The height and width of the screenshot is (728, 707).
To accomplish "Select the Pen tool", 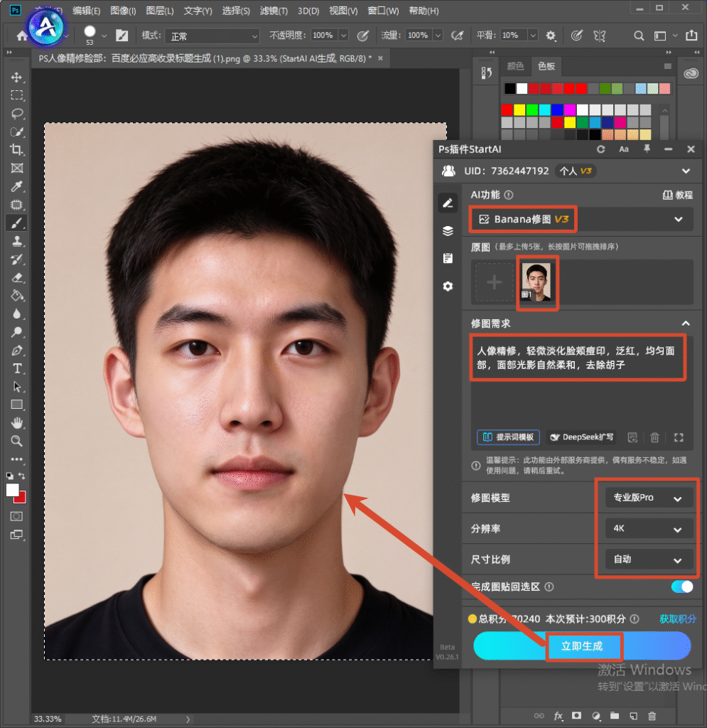I will pyautogui.click(x=17, y=350).
